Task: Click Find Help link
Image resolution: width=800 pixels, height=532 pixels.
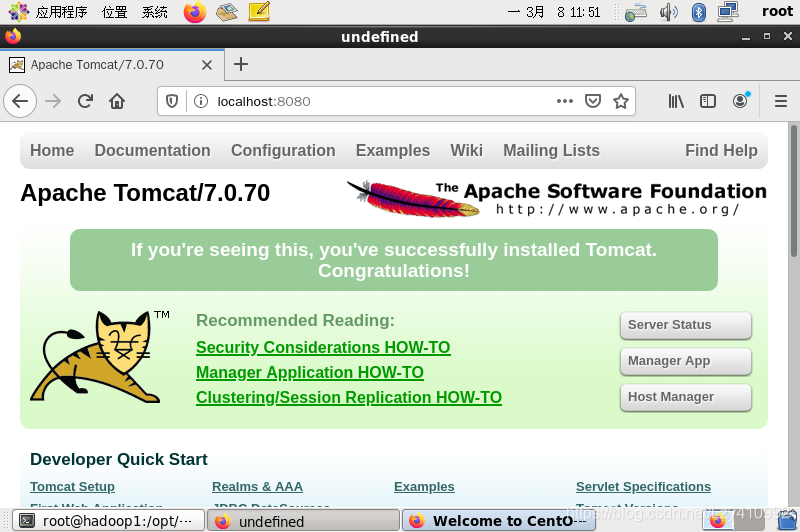Action: pos(721,150)
